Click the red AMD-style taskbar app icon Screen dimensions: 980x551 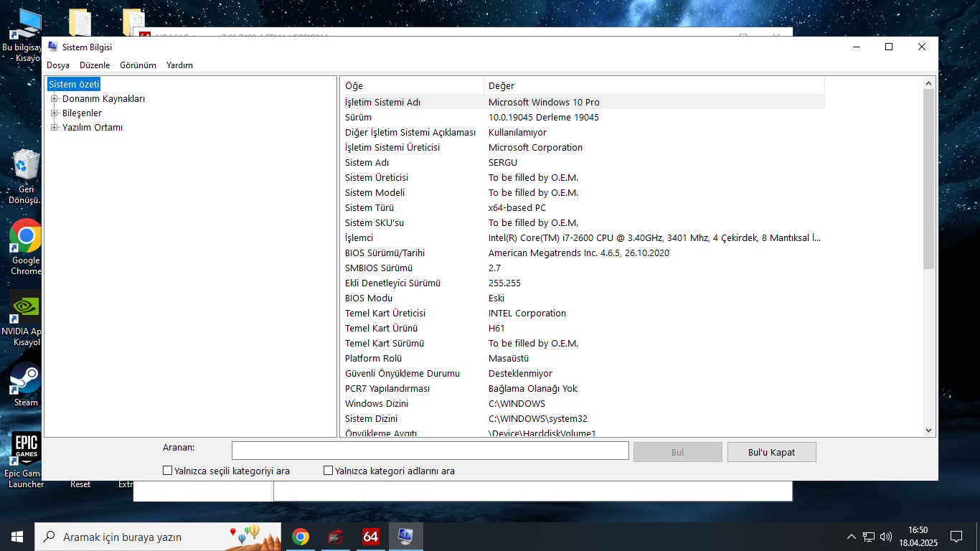(335, 537)
